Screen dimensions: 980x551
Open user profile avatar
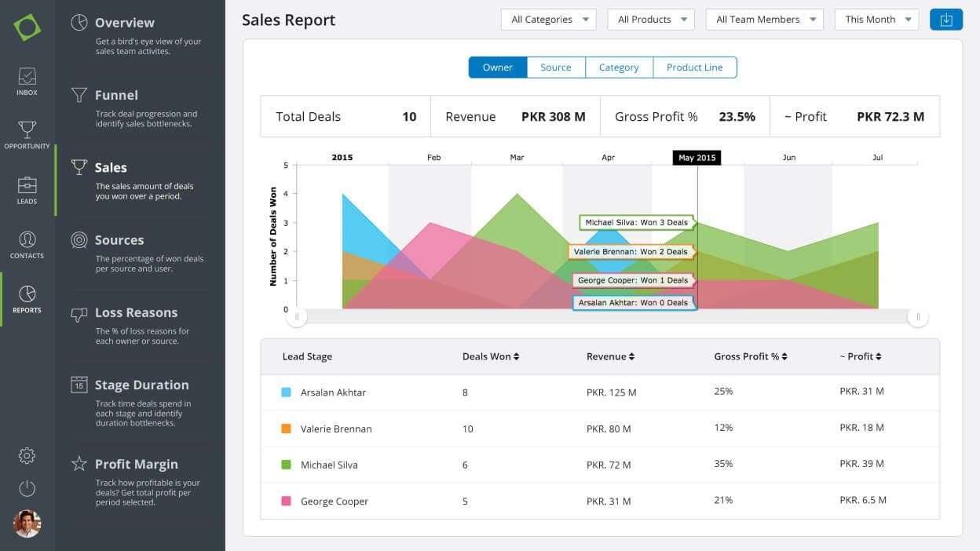point(27,524)
